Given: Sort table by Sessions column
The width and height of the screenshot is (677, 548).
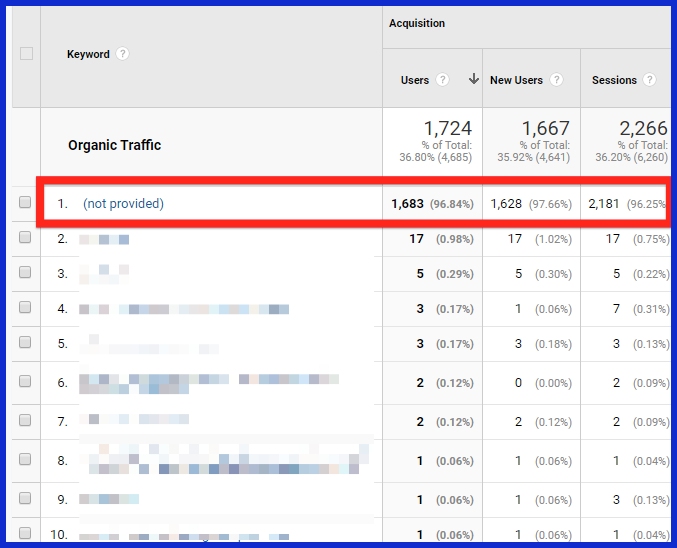Looking at the screenshot, I should tap(614, 80).
